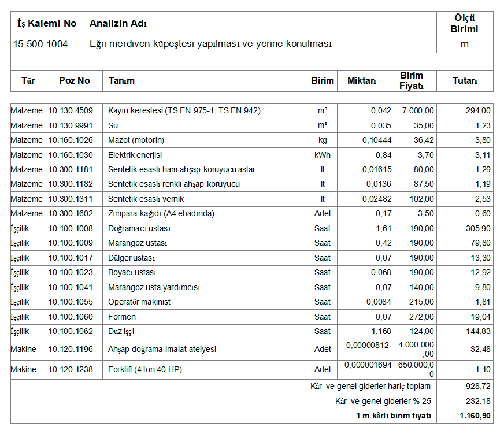Viewport: 504px width, 434px height.
Task: Click the 'Analizin Adı' header cell
Action: pos(118,24)
